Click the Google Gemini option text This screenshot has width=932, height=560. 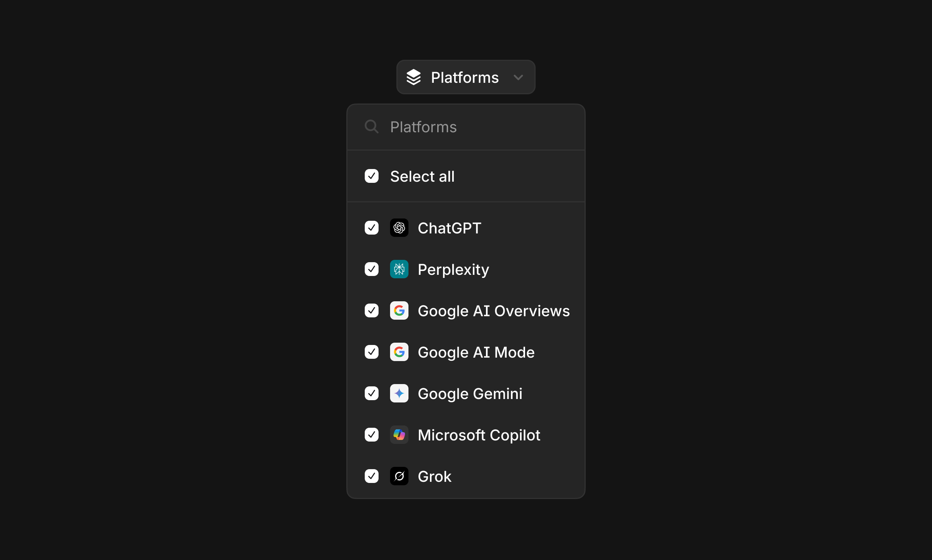tap(470, 394)
